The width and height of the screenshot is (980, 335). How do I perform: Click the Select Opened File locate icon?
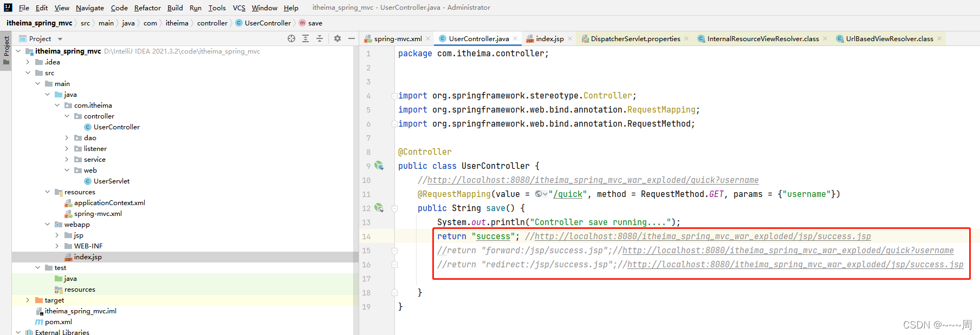pyautogui.click(x=291, y=38)
